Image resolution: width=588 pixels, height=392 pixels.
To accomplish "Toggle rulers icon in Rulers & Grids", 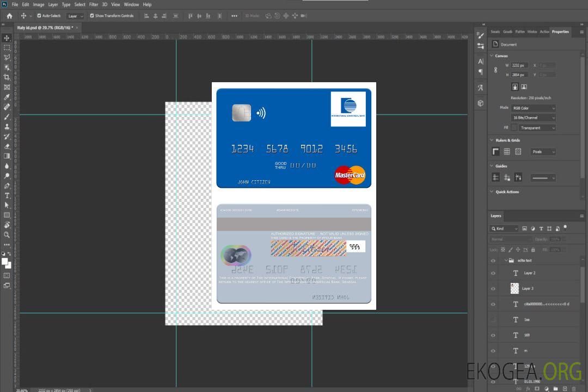I will (496, 151).
